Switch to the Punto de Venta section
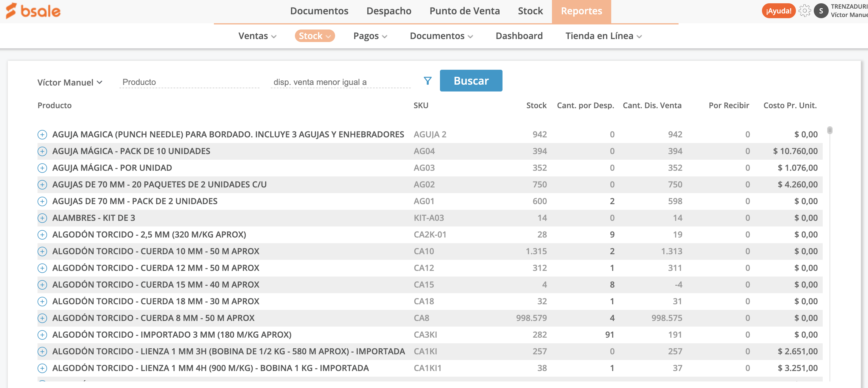868x388 pixels. (465, 10)
